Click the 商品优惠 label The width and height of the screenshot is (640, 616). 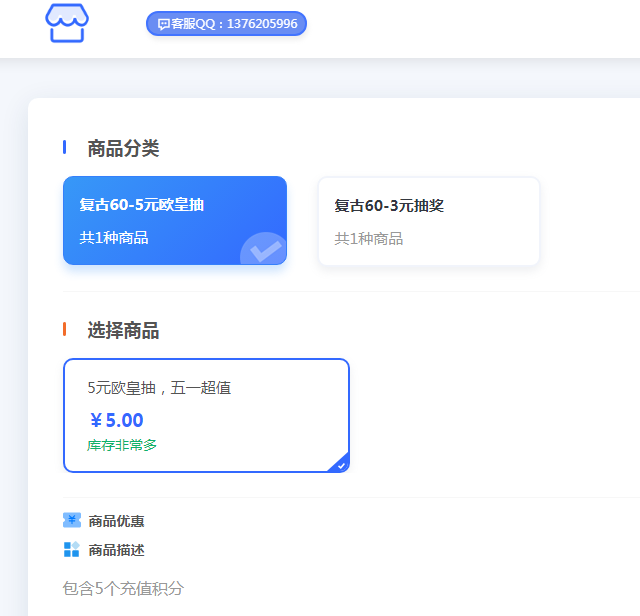click(116, 521)
